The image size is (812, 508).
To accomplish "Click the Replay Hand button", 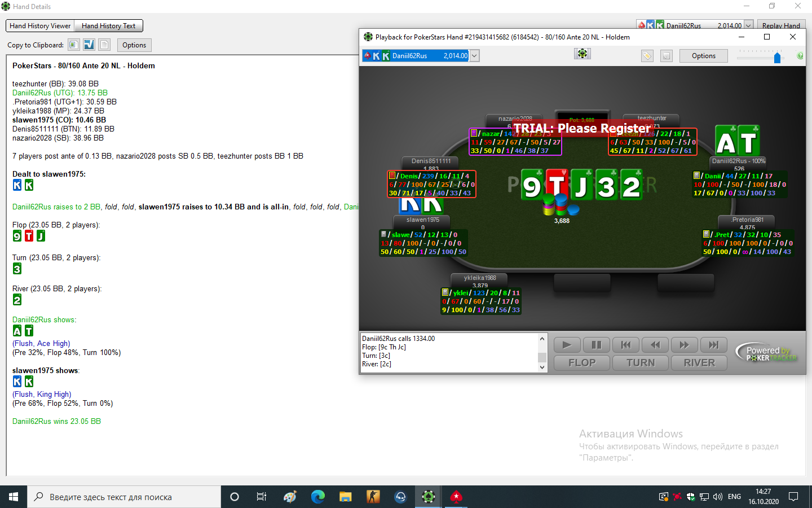I will (x=781, y=25).
